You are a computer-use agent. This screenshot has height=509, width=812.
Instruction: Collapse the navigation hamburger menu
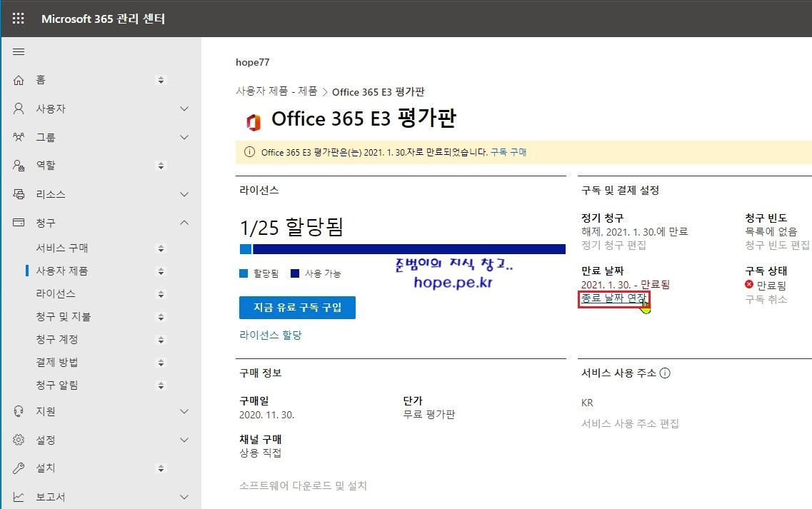(19, 52)
